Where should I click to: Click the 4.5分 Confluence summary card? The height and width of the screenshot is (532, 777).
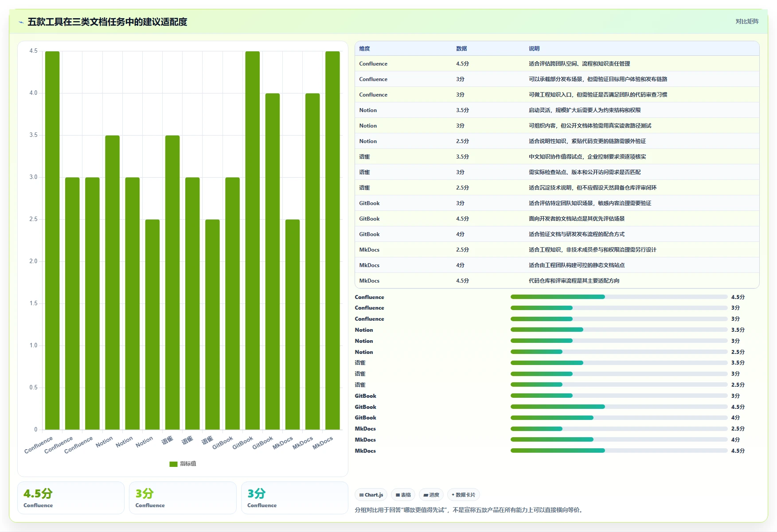tap(71, 498)
